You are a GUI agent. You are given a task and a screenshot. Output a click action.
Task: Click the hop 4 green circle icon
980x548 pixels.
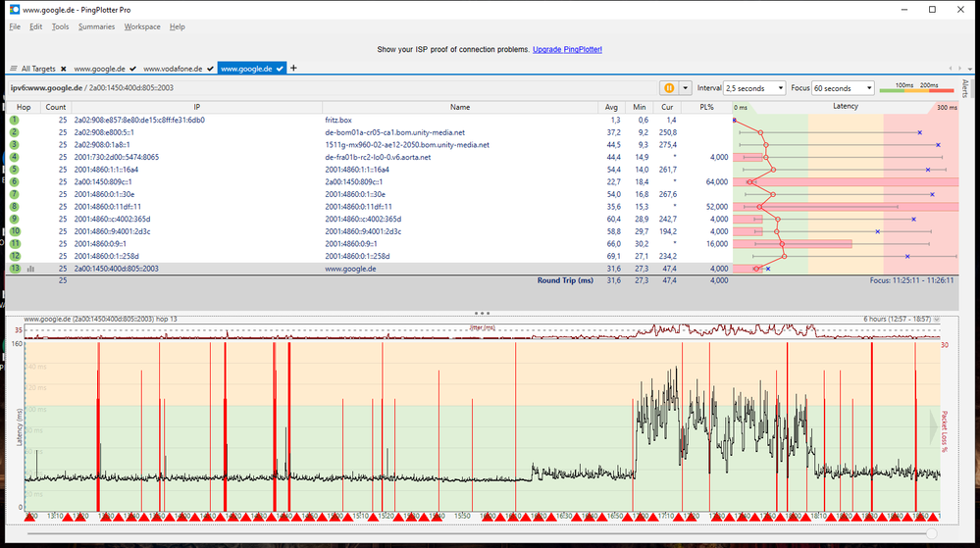click(15, 157)
